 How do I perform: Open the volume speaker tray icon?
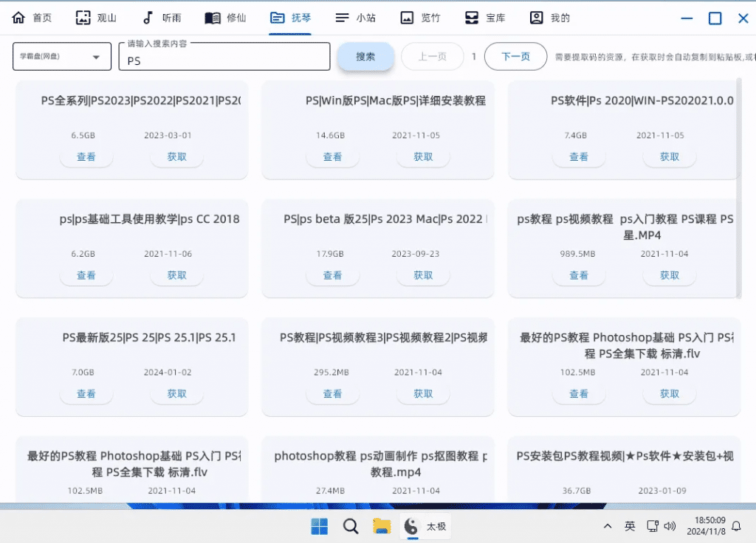[x=670, y=526]
